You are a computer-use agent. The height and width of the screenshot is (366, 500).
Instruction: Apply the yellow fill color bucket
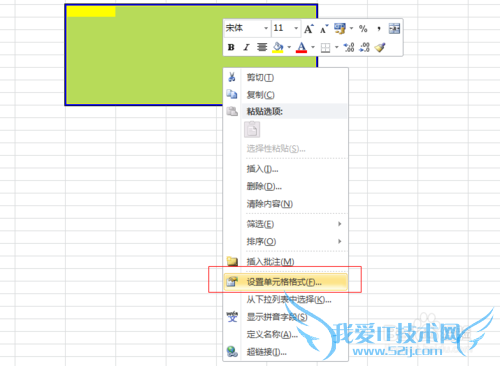click(278, 47)
